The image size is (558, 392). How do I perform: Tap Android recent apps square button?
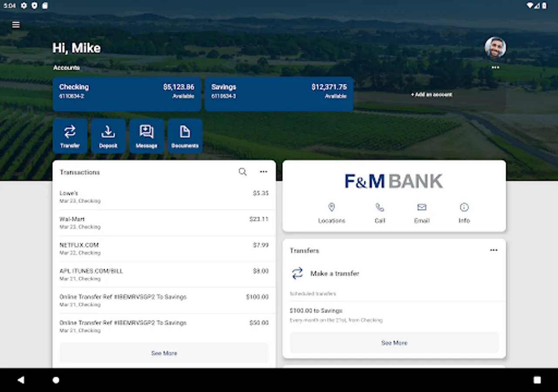[x=537, y=380]
